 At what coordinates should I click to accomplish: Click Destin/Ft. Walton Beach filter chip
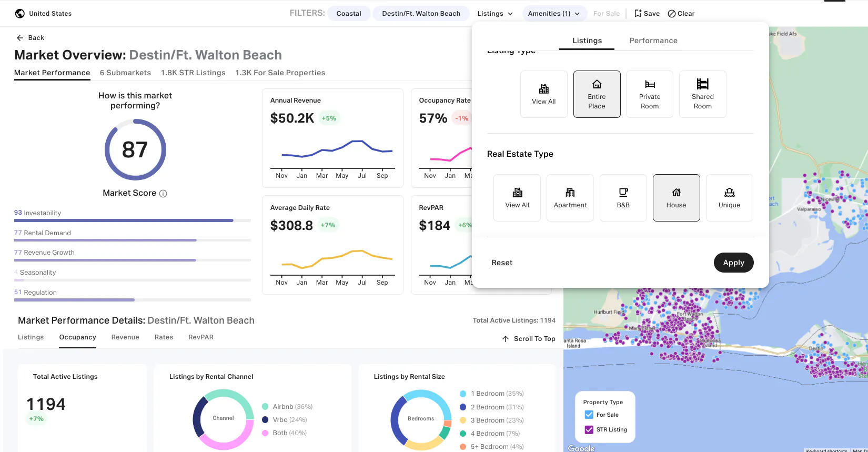coord(421,14)
